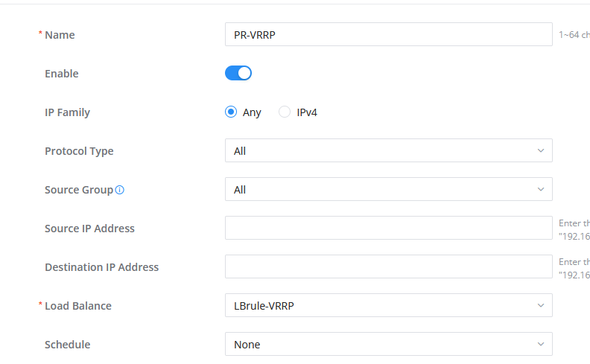Click the Schedule chevron arrow
The width and height of the screenshot is (590, 364).
pos(541,345)
